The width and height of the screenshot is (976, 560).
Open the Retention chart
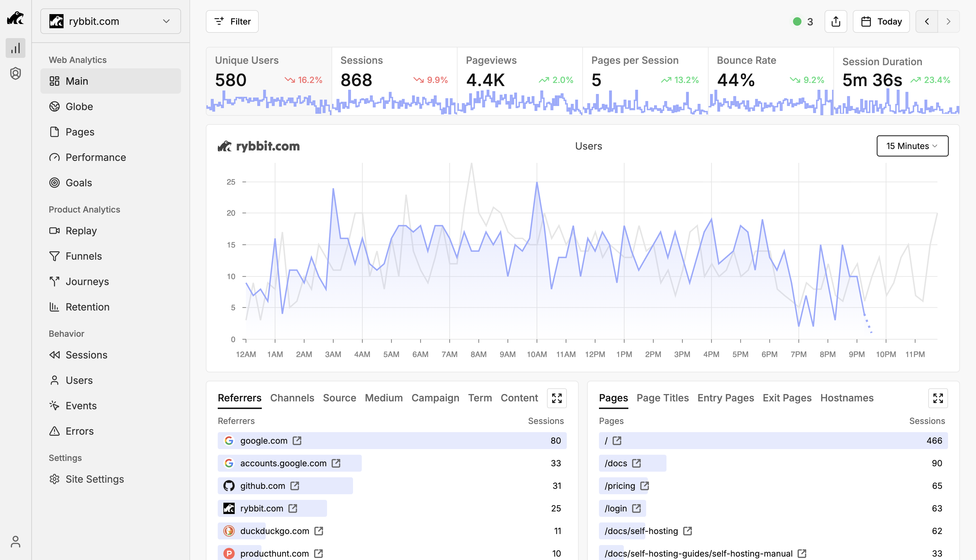(87, 307)
